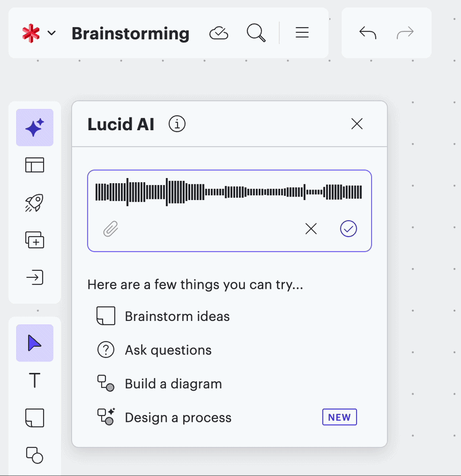Select the pointer cursor tool
Viewport: 461px width, 476px height.
pyautogui.click(x=35, y=343)
